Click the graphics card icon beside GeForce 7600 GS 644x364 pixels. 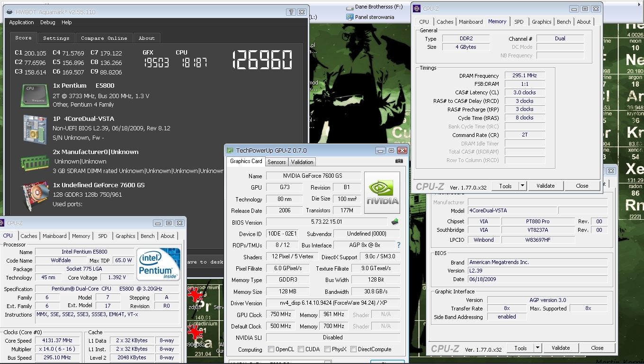[x=35, y=195]
